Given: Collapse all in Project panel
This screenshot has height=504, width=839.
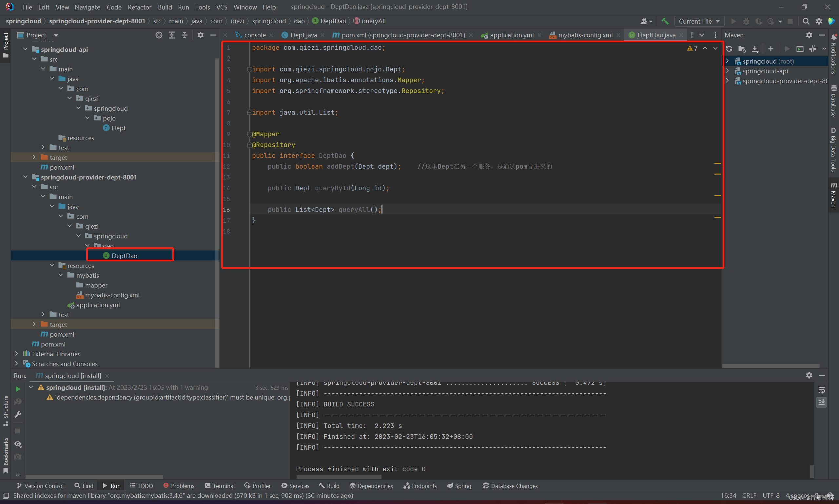Looking at the screenshot, I should [185, 35].
